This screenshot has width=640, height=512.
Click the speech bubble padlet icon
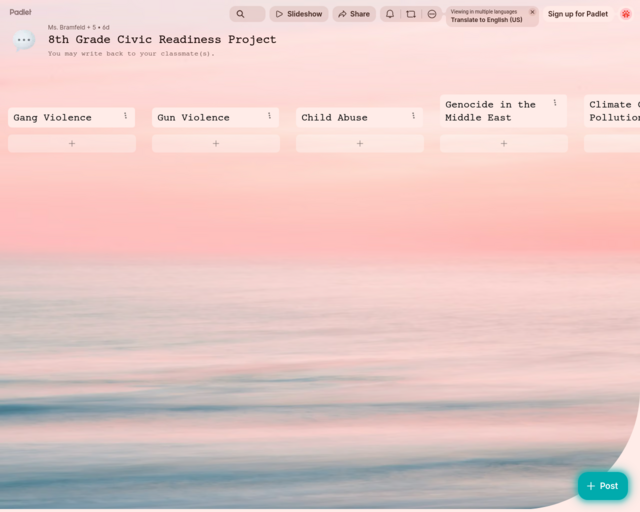click(x=24, y=40)
